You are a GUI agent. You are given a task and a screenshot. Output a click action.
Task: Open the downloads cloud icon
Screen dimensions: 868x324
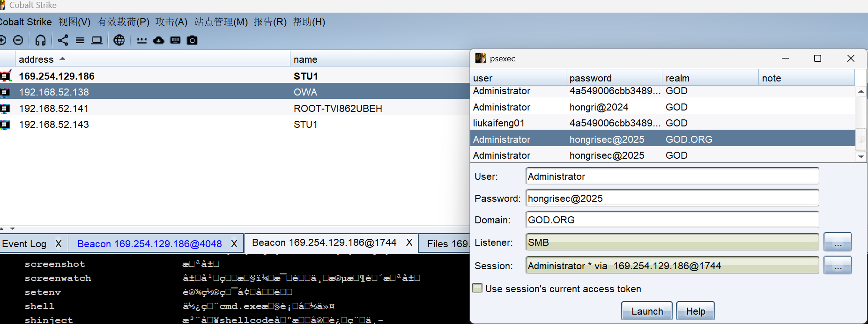coord(159,40)
